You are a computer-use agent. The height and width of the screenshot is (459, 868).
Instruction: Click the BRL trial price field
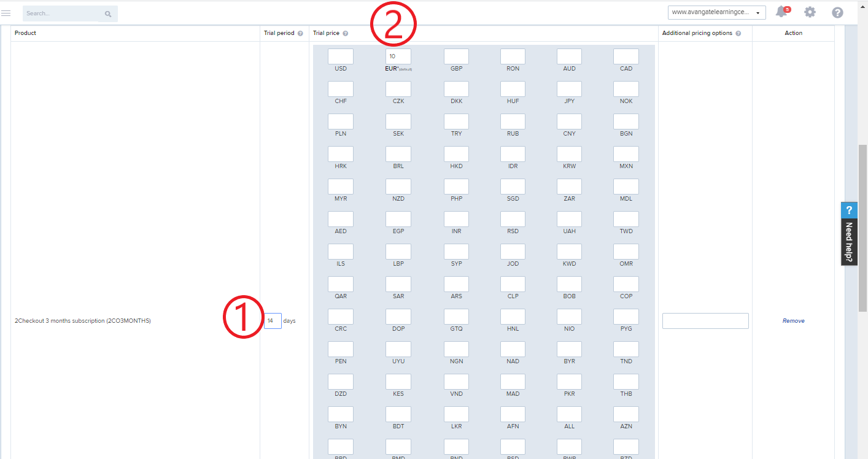pos(398,154)
